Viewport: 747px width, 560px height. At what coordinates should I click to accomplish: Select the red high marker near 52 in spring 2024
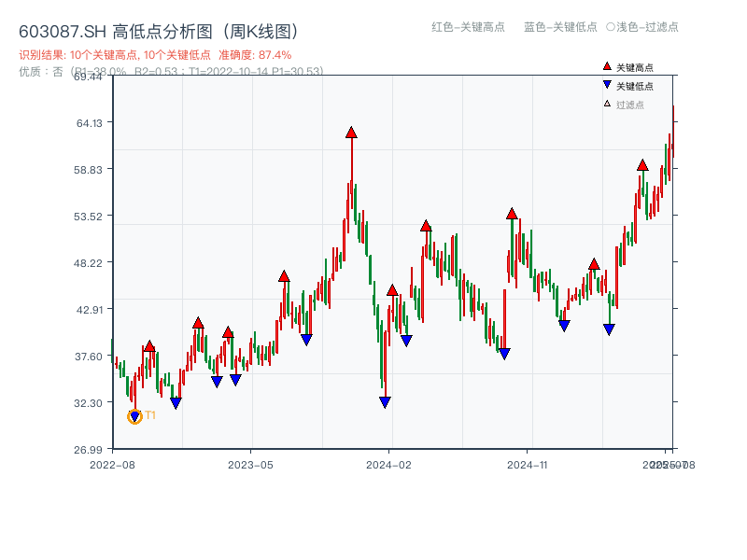[x=426, y=226]
